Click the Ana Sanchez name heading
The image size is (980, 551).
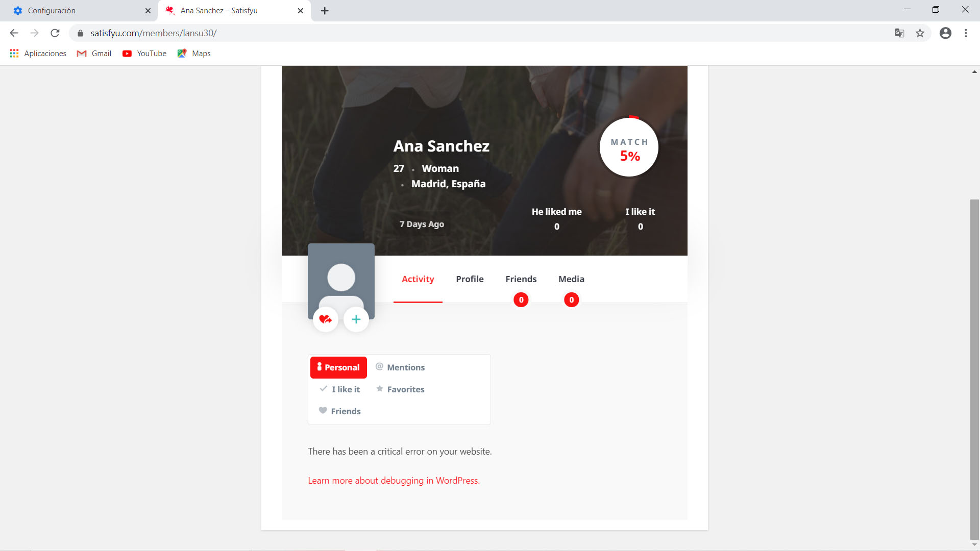(x=442, y=146)
